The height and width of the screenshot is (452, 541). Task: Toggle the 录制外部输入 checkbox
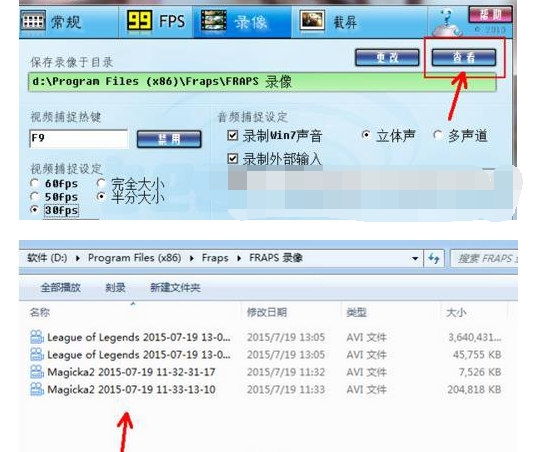click(x=233, y=158)
